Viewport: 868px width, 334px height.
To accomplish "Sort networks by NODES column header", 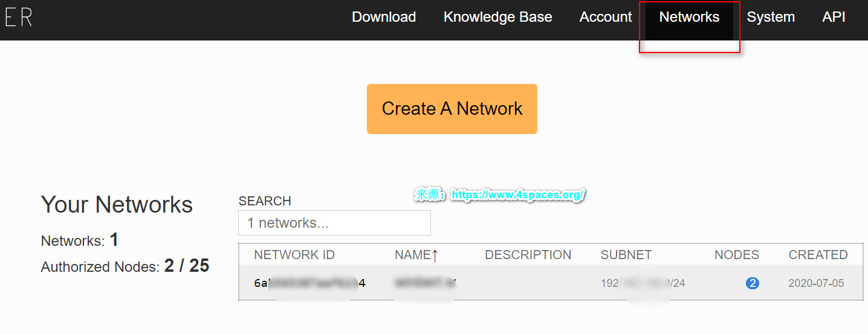I will point(736,255).
